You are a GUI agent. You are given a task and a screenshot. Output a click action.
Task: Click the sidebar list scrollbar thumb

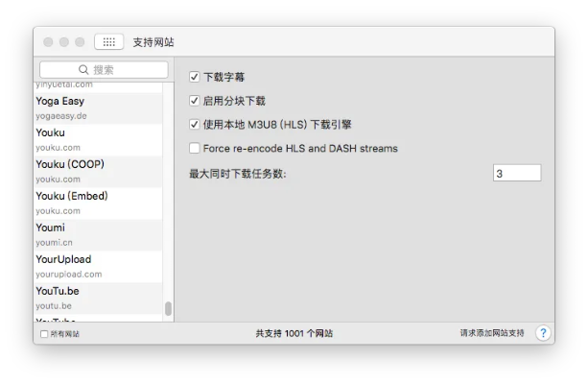[x=169, y=308]
